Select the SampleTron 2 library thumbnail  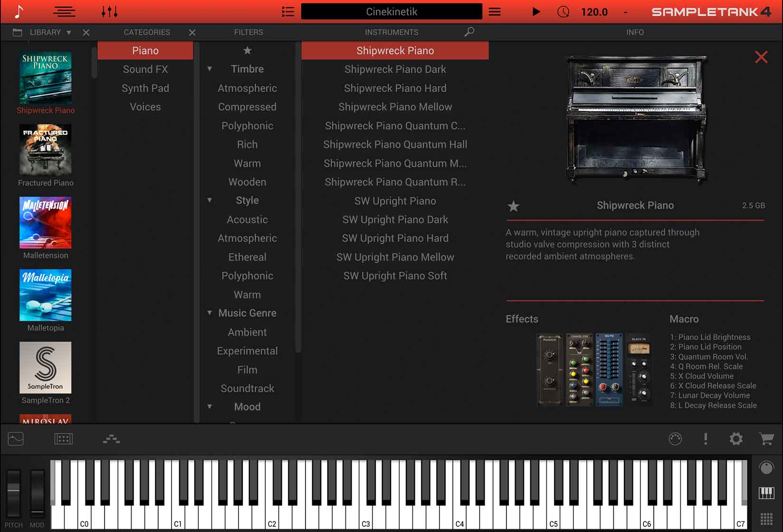coord(46,368)
